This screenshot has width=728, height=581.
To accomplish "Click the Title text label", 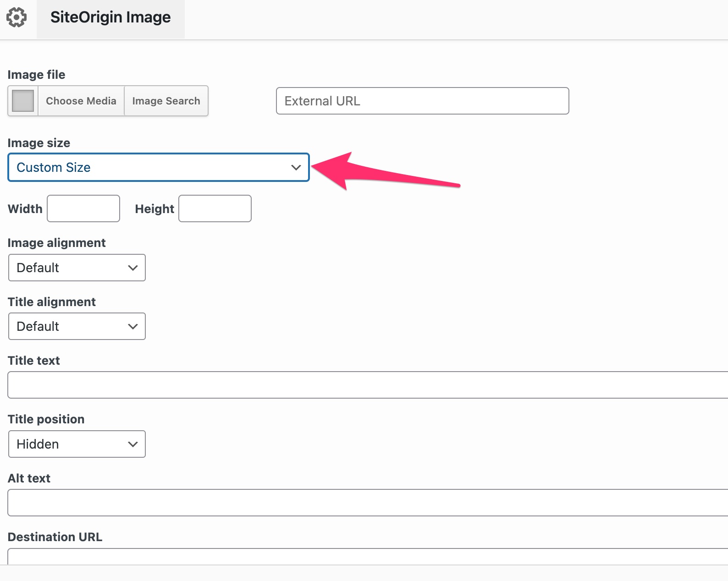I will click(x=34, y=361).
